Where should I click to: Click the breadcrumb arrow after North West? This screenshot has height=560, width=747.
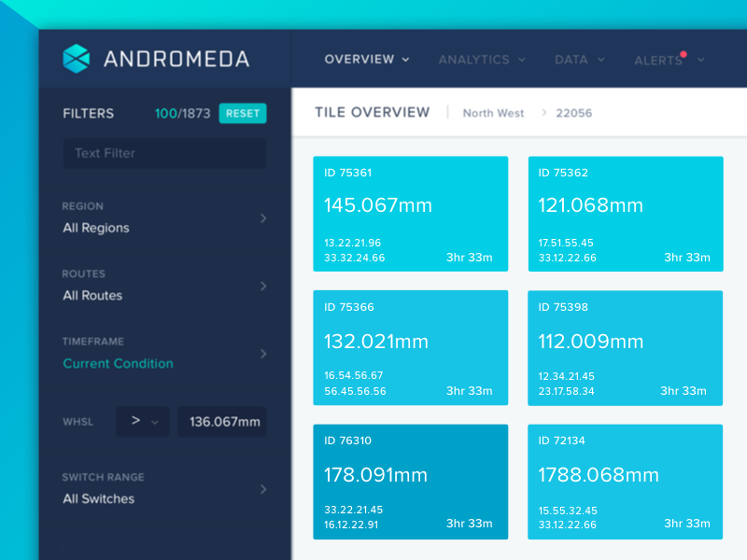pyautogui.click(x=544, y=113)
